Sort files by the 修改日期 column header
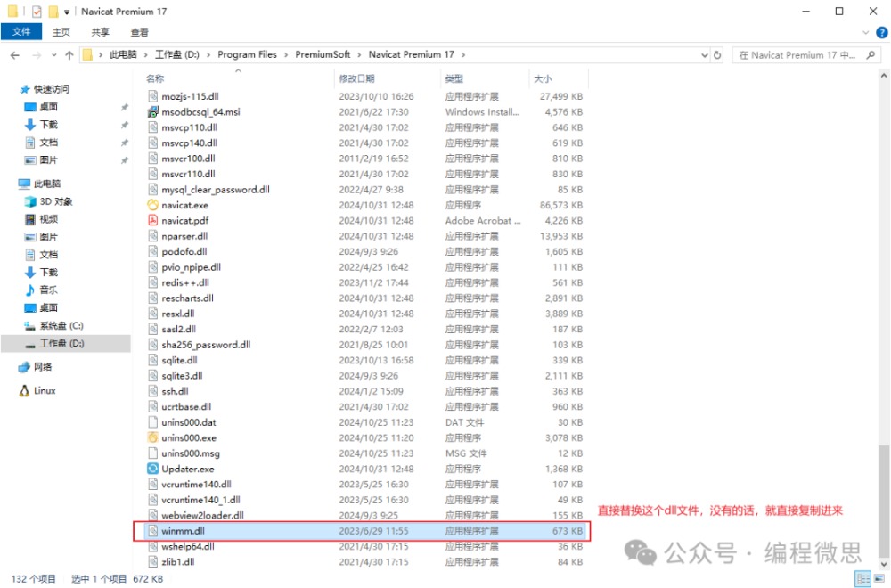The image size is (891, 588). pyautogui.click(x=356, y=78)
